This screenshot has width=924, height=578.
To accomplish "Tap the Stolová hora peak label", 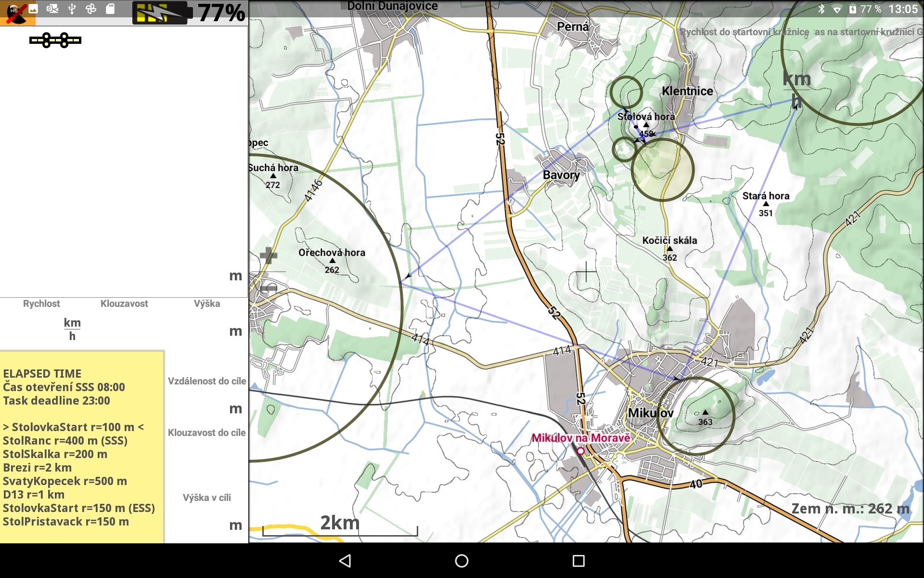I will click(x=646, y=117).
